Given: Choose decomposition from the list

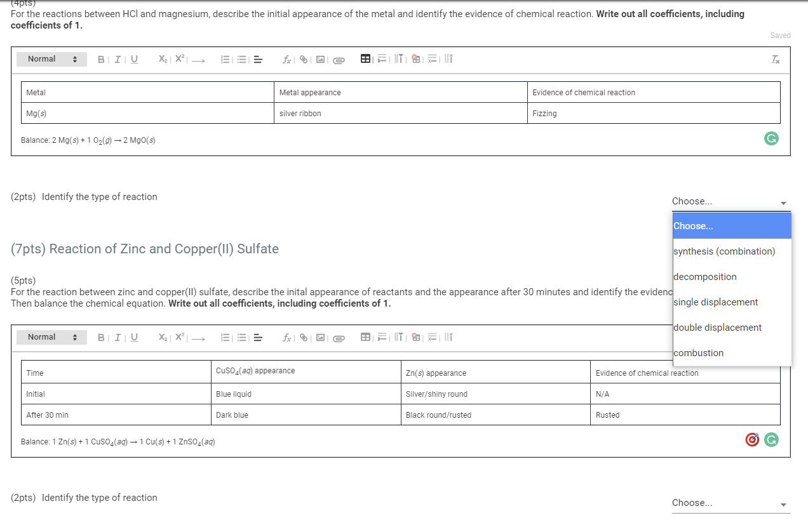Looking at the screenshot, I should pyautogui.click(x=732, y=277).
